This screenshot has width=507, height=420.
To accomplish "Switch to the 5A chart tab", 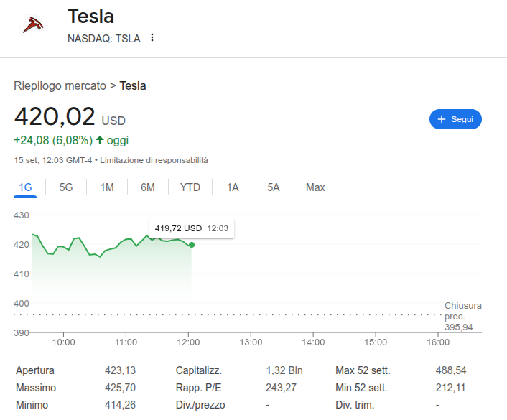I will (x=274, y=187).
